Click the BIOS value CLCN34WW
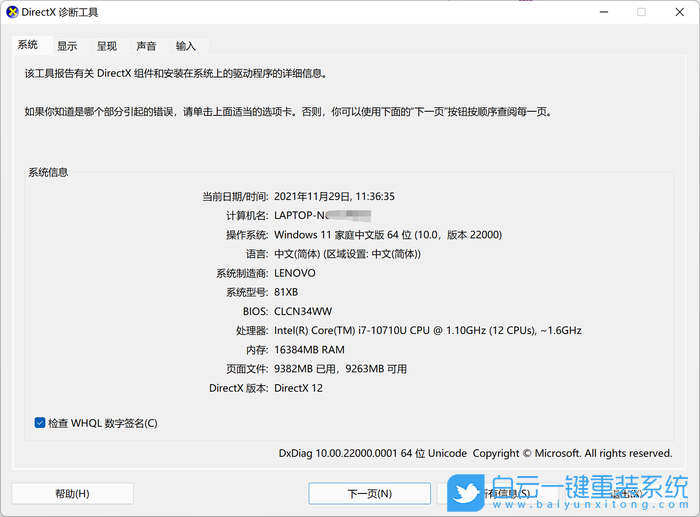The width and height of the screenshot is (700, 517). pyautogui.click(x=303, y=312)
